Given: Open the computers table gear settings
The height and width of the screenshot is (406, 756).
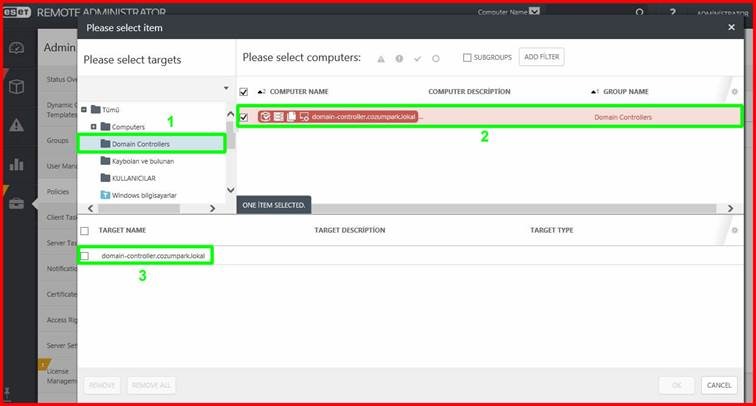Looking at the screenshot, I should (734, 92).
